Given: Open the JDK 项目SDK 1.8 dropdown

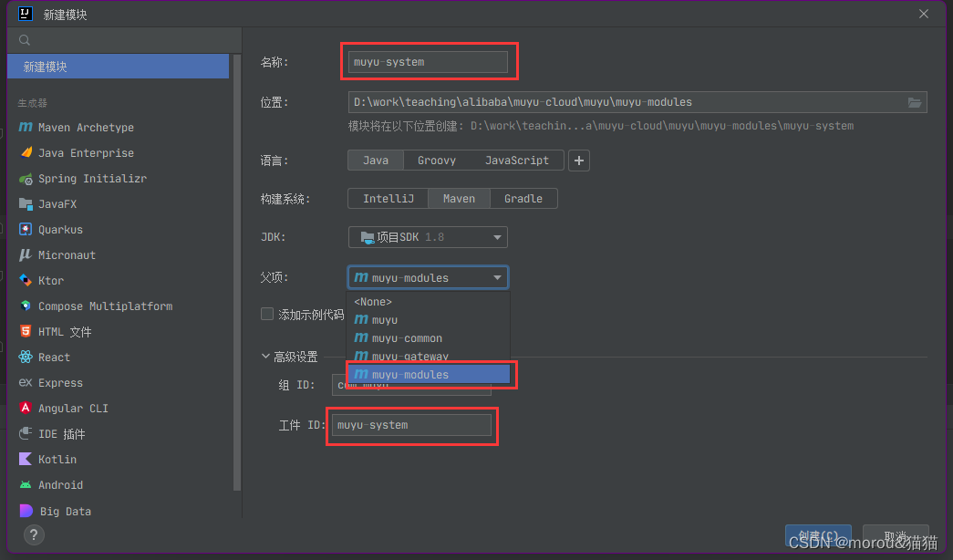Looking at the screenshot, I should 428,237.
